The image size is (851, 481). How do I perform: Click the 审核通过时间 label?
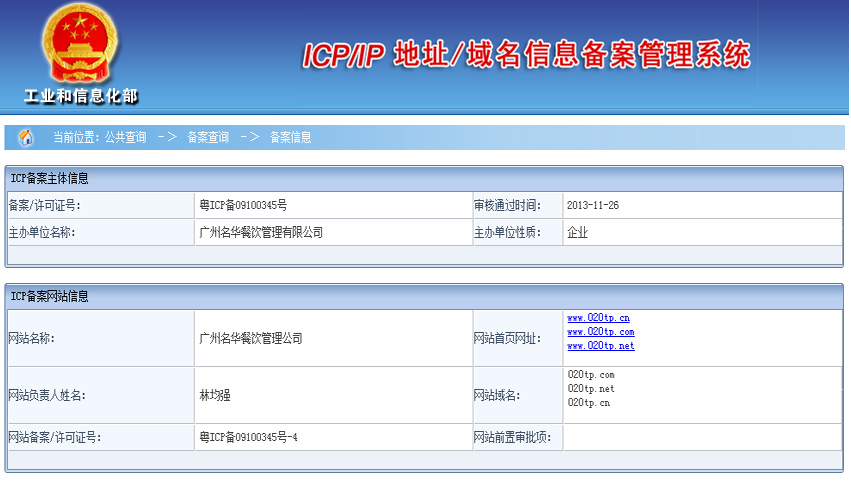click(x=507, y=205)
